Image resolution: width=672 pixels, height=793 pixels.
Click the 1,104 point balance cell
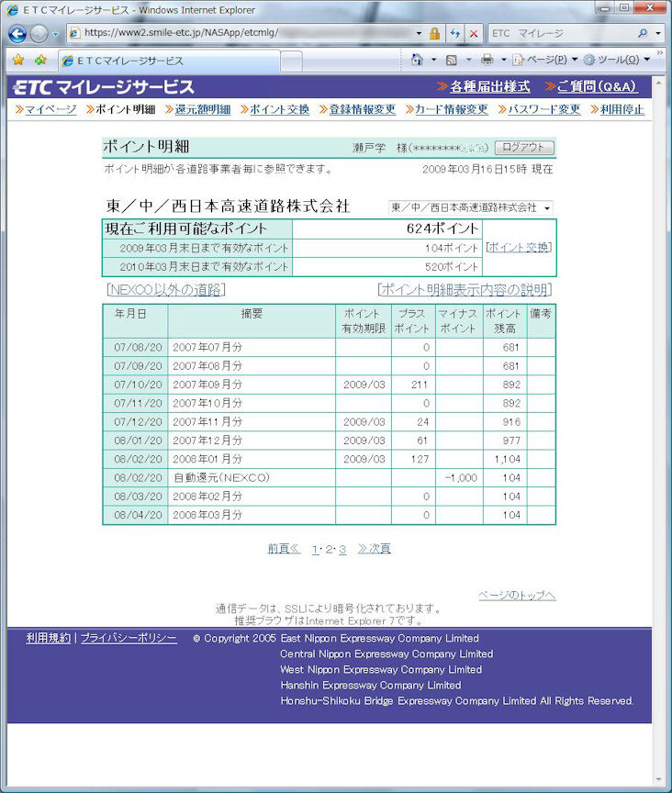pos(507,459)
